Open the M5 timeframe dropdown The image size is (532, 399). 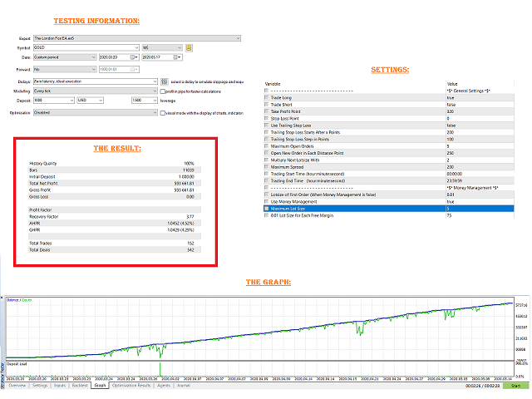(x=163, y=48)
